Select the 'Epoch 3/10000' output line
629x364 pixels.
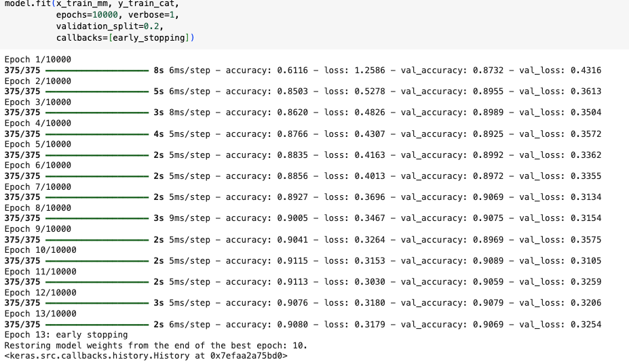[x=38, y=102]
